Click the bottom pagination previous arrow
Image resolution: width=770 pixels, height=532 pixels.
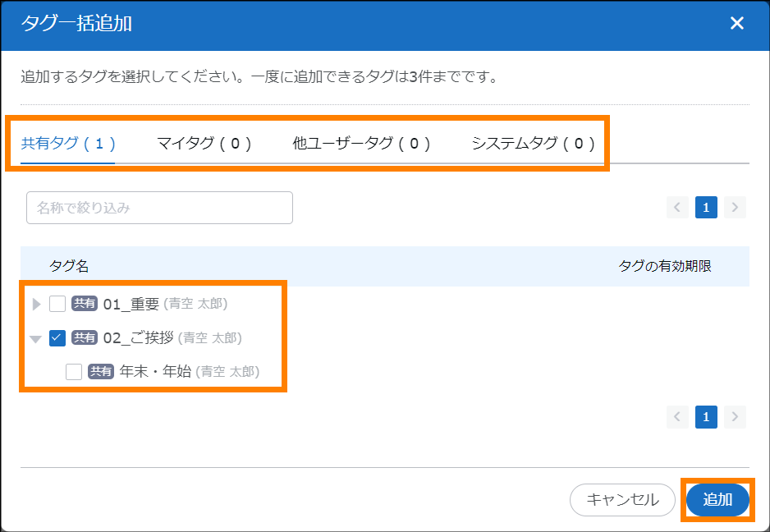678,416
